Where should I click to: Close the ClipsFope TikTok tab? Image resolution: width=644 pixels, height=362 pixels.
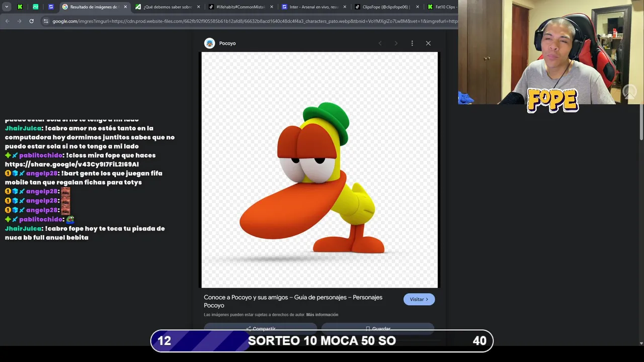(418, 7)
